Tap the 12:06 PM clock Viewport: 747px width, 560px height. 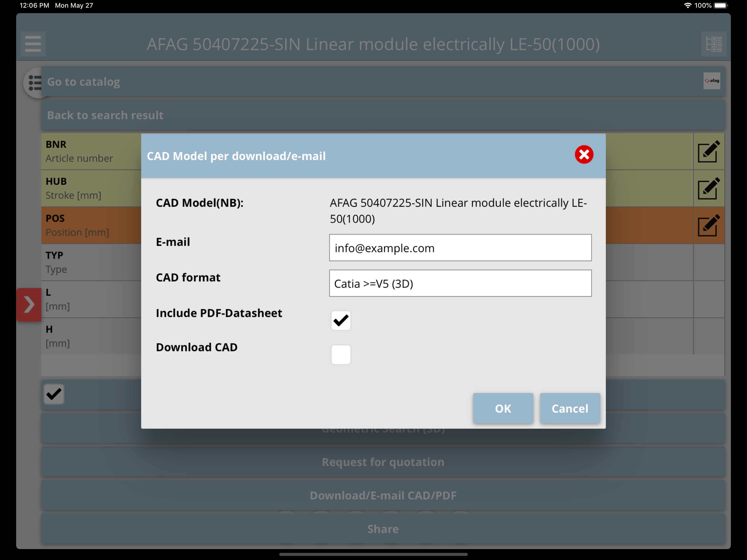pos(34,5)
